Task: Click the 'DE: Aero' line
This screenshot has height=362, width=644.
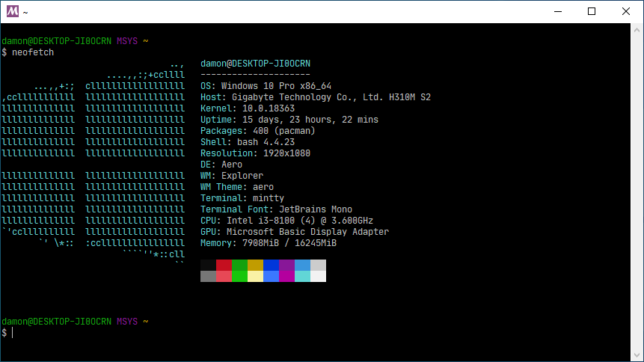Action: pos(221,165)
